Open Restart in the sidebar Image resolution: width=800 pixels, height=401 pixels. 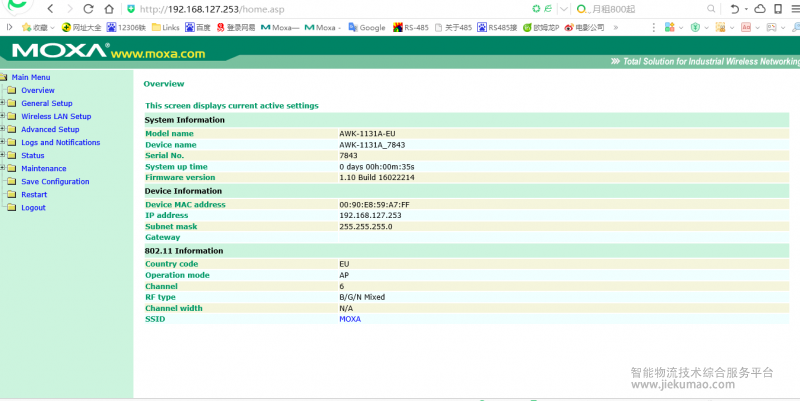(x=34, y=194)
